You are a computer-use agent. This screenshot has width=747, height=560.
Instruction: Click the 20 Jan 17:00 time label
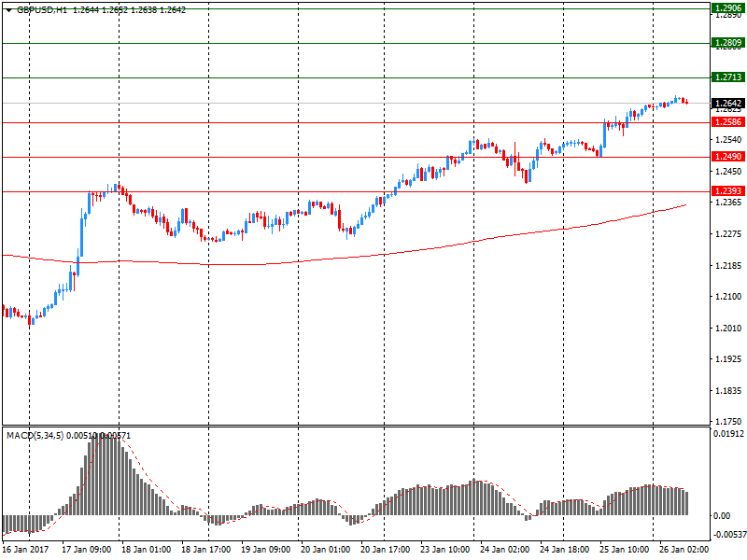[385, 550]
